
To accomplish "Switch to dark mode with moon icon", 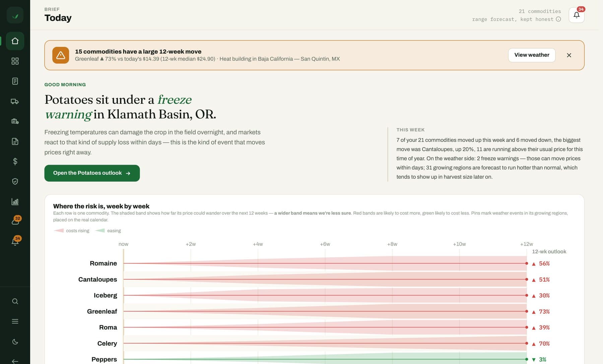I will (x=15, y=342).
